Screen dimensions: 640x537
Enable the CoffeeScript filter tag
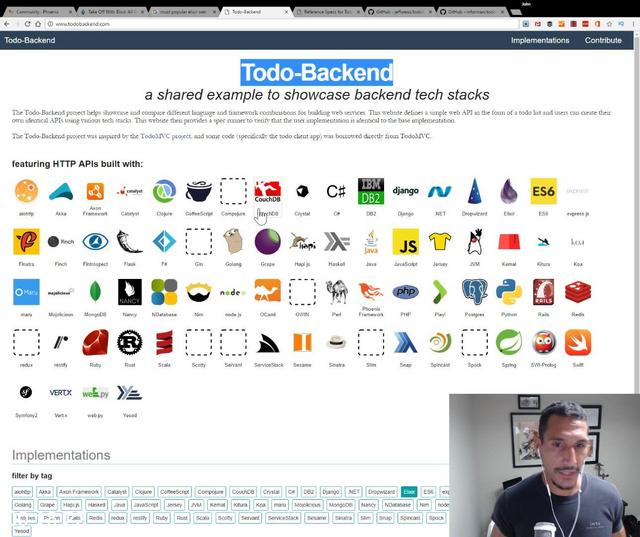point(175,492)
